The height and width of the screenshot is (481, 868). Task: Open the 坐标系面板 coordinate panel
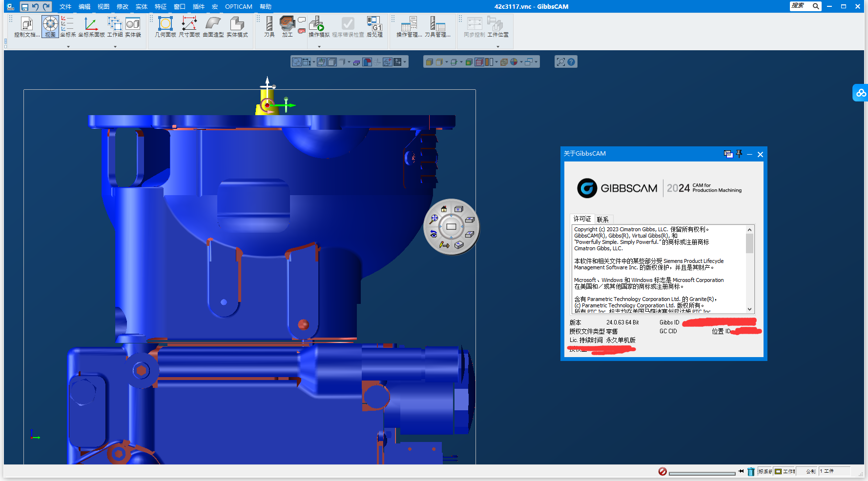(x=91, y=26)
